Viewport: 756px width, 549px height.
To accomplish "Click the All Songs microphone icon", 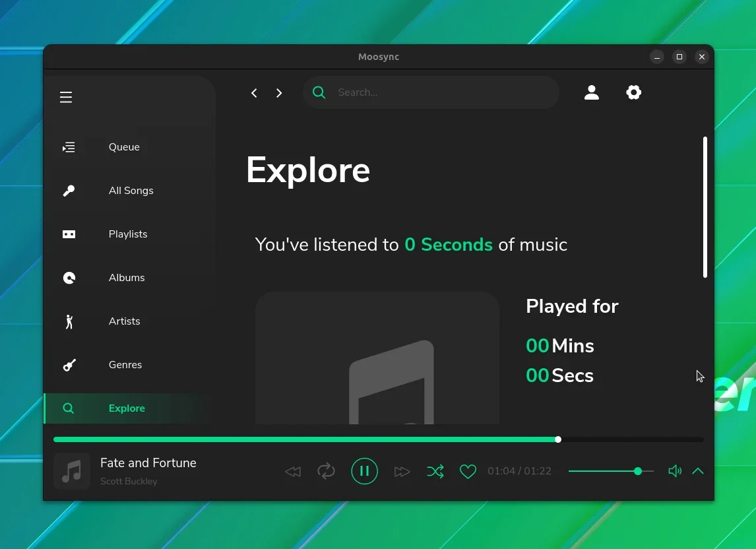I will click(69, 191).
